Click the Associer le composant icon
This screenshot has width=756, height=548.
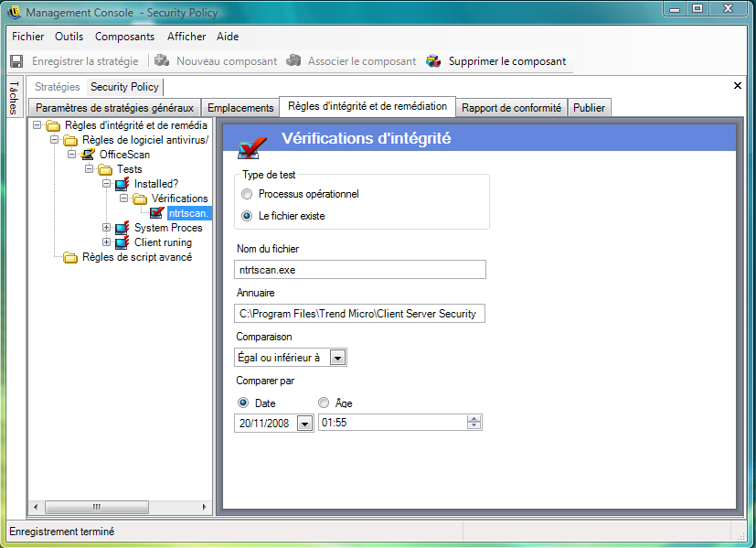point(293,61)
